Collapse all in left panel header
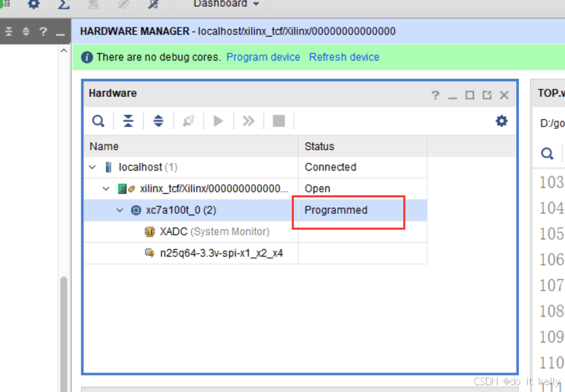 pyautogui.click(x=9, y=32)
